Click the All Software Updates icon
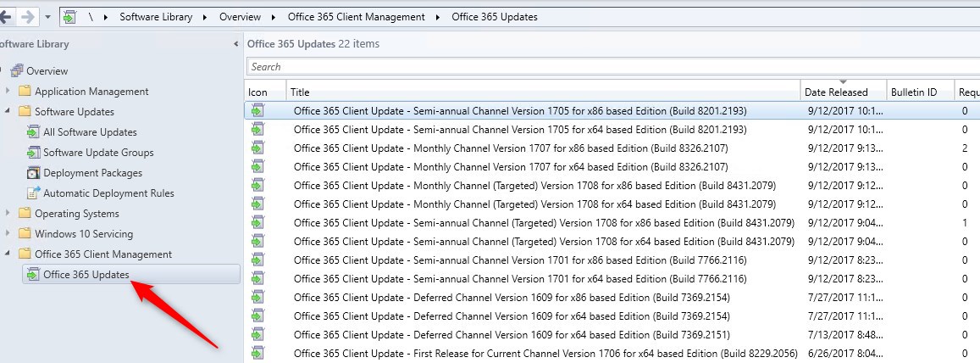Image resolution: width=980 pixels, height=363 pixels. click(x=33, y=131)
